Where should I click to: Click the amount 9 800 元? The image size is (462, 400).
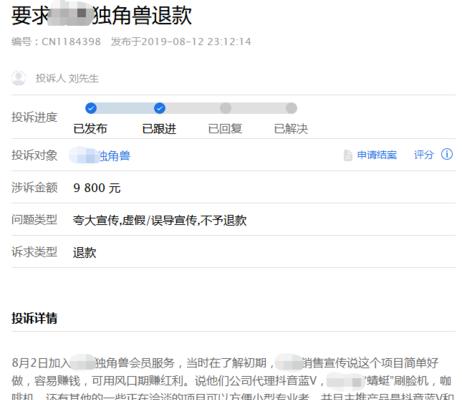97,188
